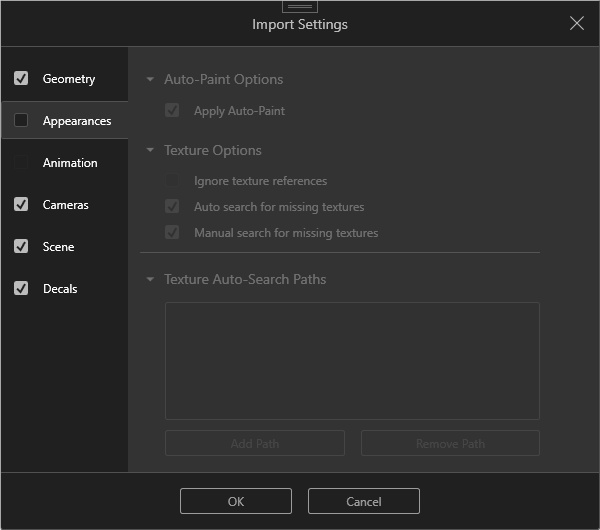This screenshot has height=530, width=600.
Task: Click inside the texture search paths list
Action: point(352,361)
